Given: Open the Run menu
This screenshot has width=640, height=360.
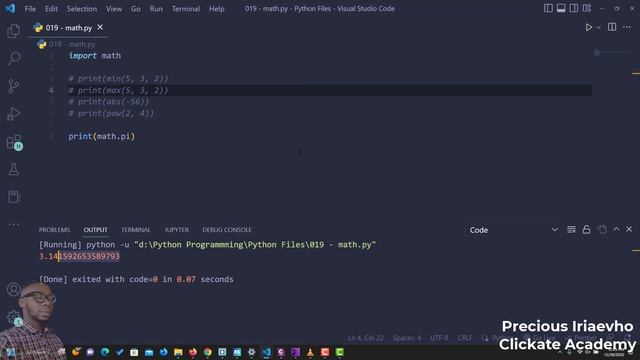Looking at the screenshot, I should click(156, 9).
